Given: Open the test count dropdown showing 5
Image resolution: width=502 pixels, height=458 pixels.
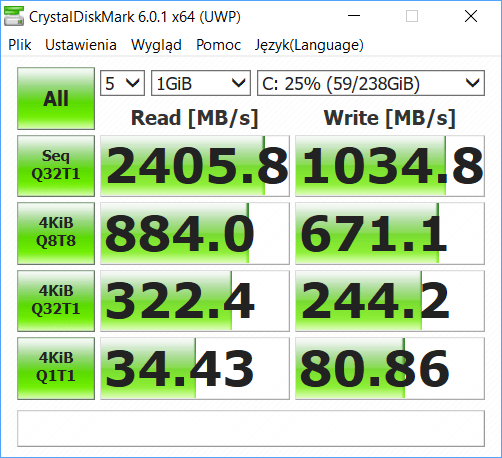Looking at the screenshot, I should (x=122, y=83).
